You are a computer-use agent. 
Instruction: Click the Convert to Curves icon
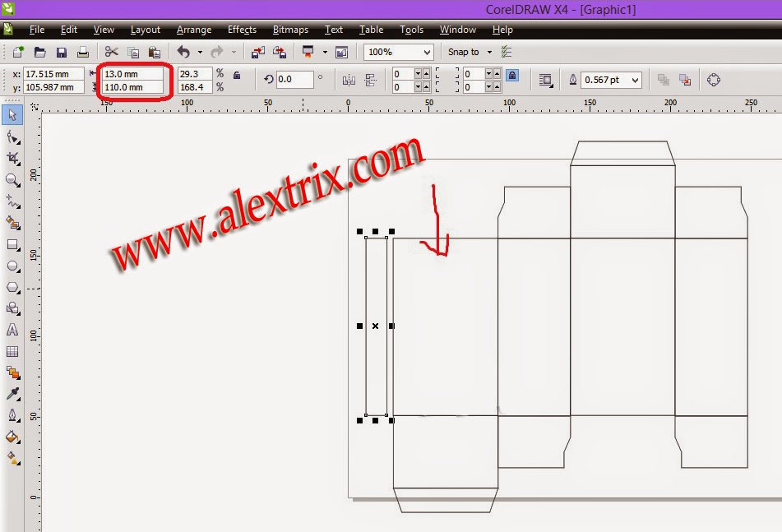point(713,80)
